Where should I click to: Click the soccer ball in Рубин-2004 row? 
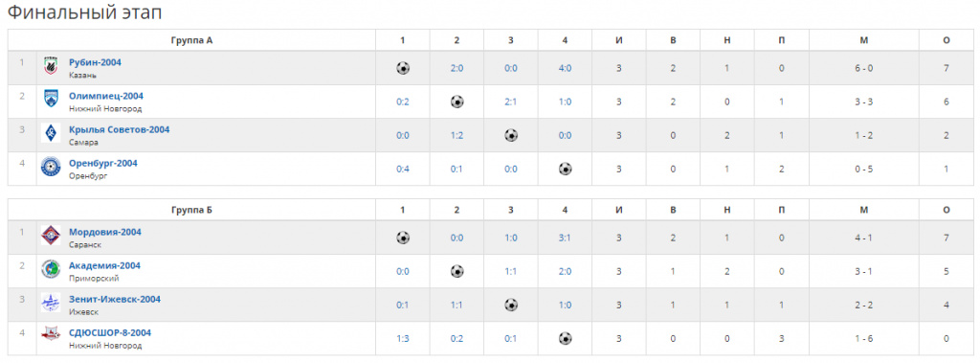403,68
